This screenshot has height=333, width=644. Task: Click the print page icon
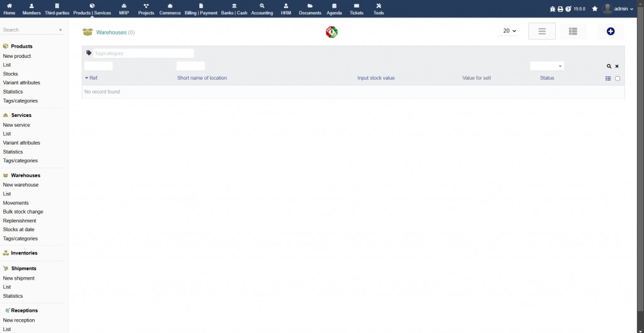click(x=560, y=9)
